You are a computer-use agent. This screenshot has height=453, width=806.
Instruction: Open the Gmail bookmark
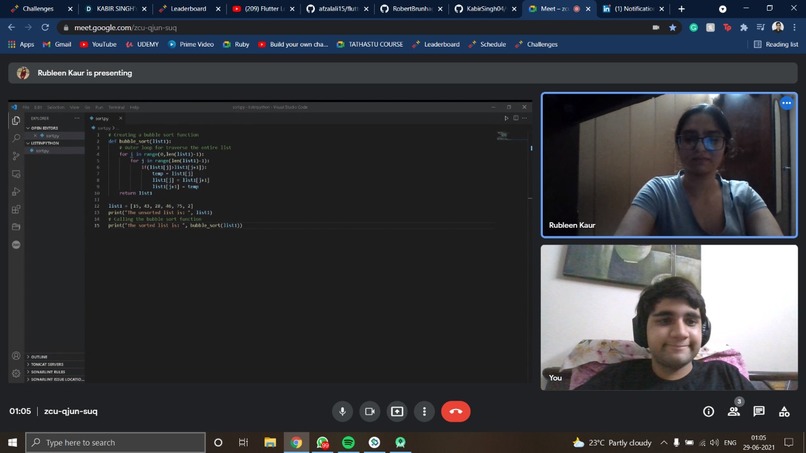coord(57,44)
